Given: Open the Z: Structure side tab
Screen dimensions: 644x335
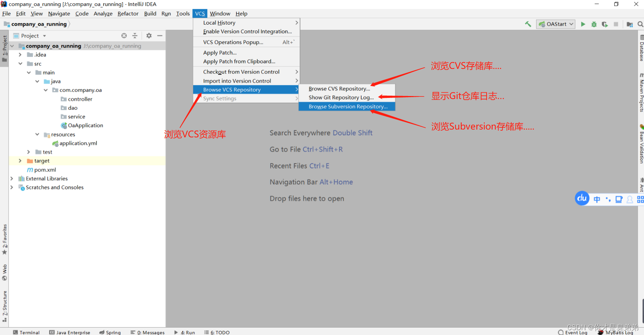Looking at the screenshot, I should [x=4, y=306].
